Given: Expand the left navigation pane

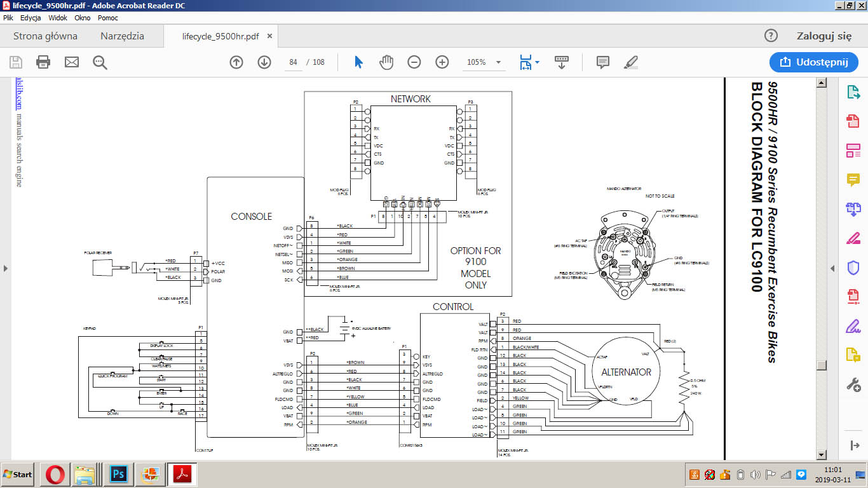Looking at the screenshot, I should click(x=6, y=268).
